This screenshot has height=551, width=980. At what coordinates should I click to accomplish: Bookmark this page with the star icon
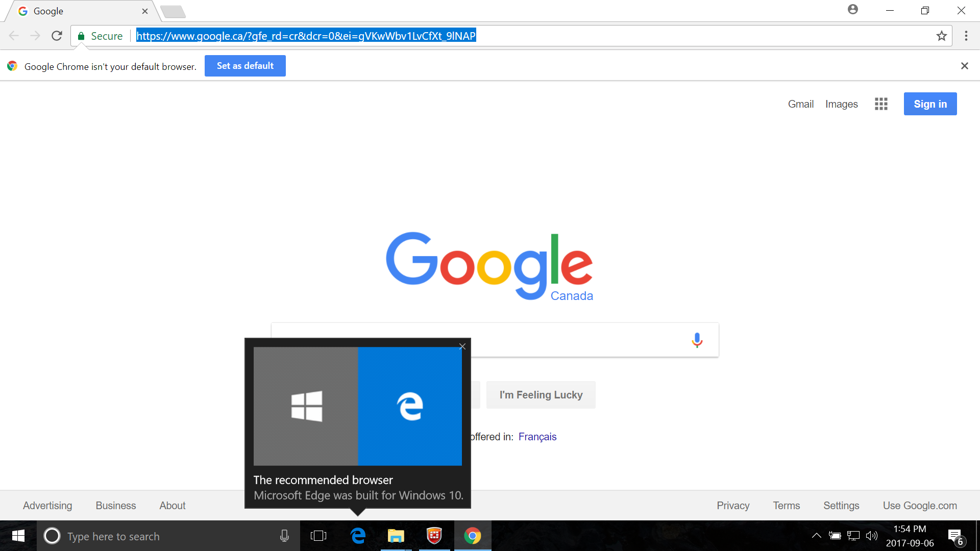pyautogui.click(x=941, y=36)
